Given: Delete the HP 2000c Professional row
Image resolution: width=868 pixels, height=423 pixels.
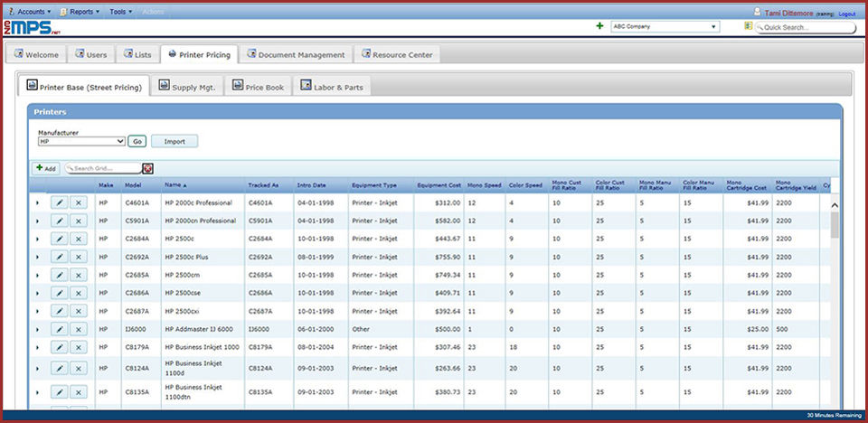Looking at the screenshot, I should [78, 202].
